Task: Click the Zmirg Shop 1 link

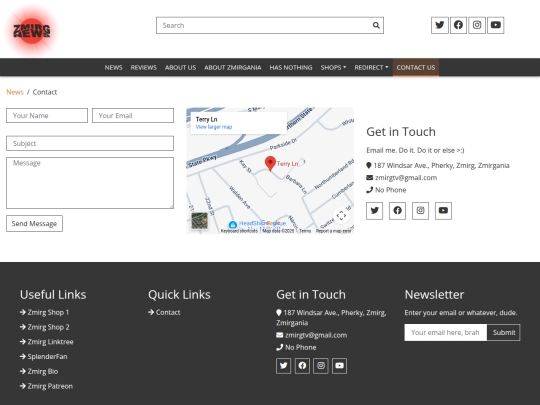Action: click(44, 312)
